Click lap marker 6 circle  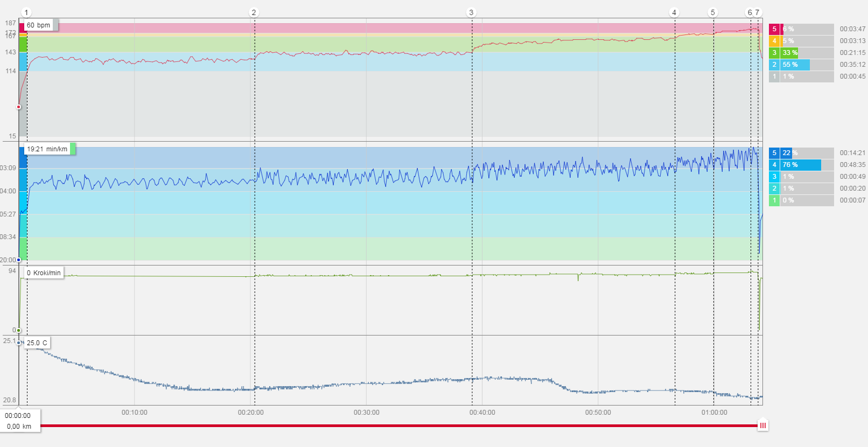click(x=750, y=12)
